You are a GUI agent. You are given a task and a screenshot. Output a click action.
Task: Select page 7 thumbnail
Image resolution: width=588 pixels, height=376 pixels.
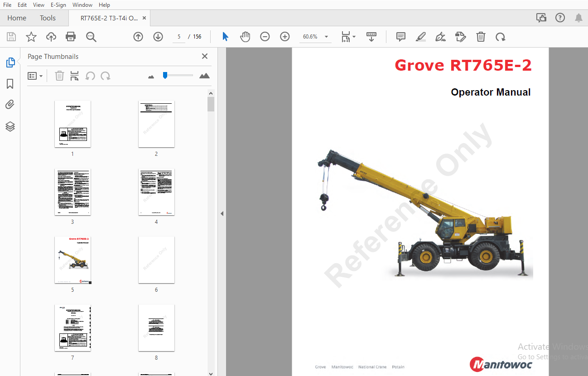point(72,328)
